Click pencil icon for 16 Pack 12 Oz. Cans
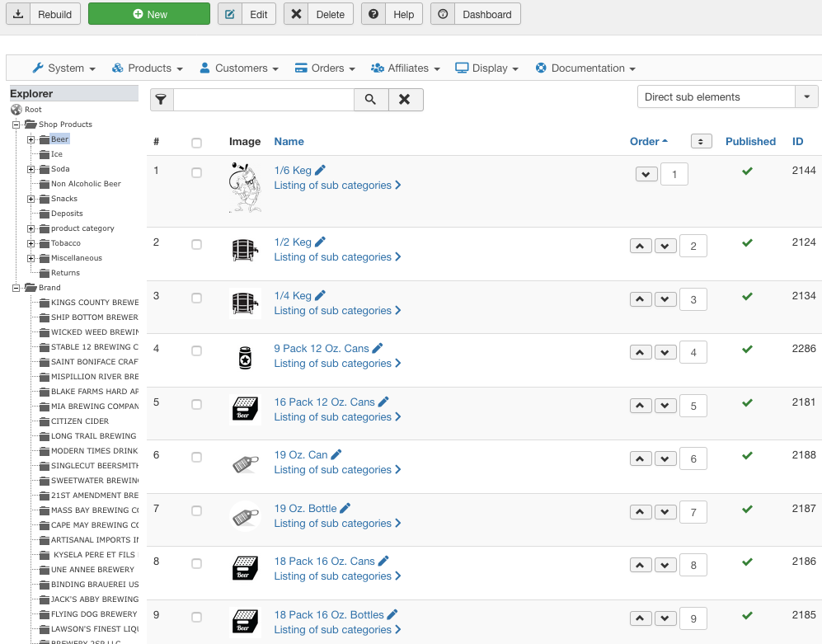Screen dimensions: 822x644 (x=383, y=402)
